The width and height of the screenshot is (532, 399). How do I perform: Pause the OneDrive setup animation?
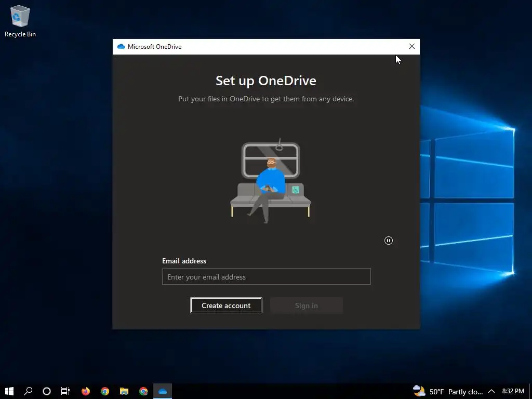click(x=389, y=241)
